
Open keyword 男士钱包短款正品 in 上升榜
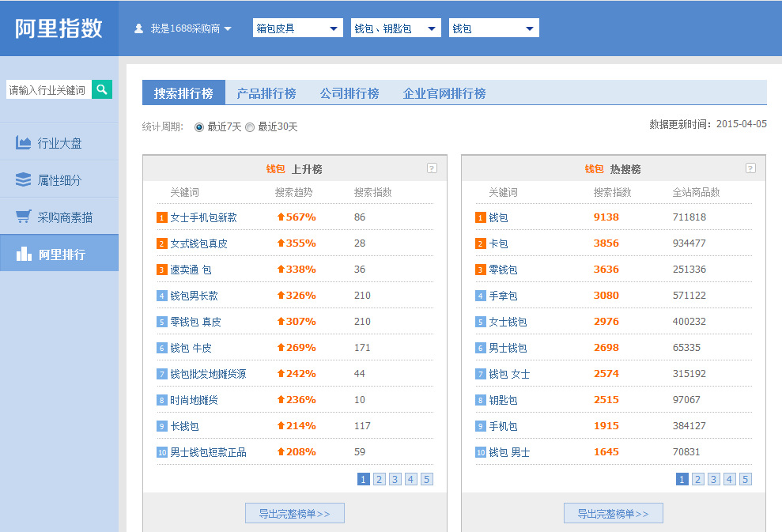tap(208, 452)
